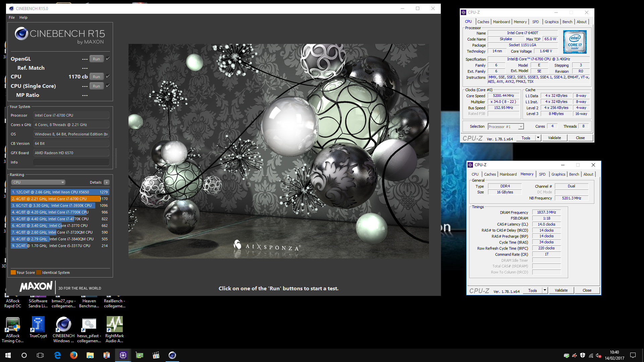The height and width of the screenshot is (362, 644).
Task: Select CPU tab in bottom CPU-Z window
Action: coord(475,174)
